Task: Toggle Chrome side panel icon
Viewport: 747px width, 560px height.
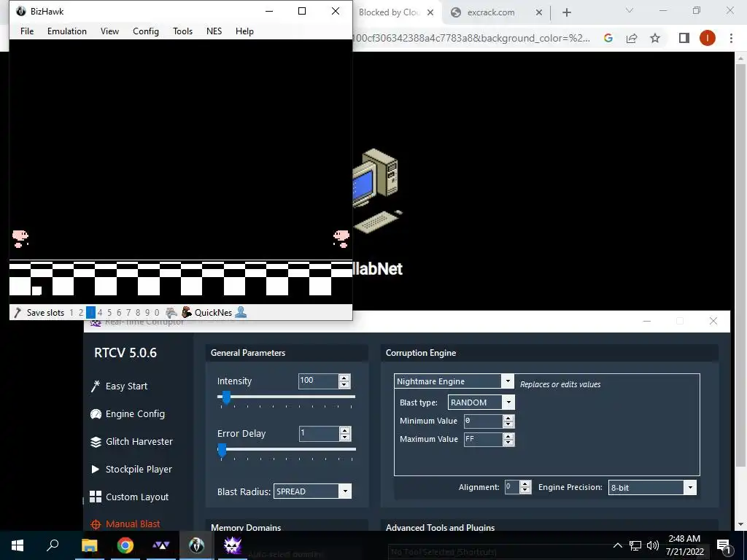Action: 684,38
